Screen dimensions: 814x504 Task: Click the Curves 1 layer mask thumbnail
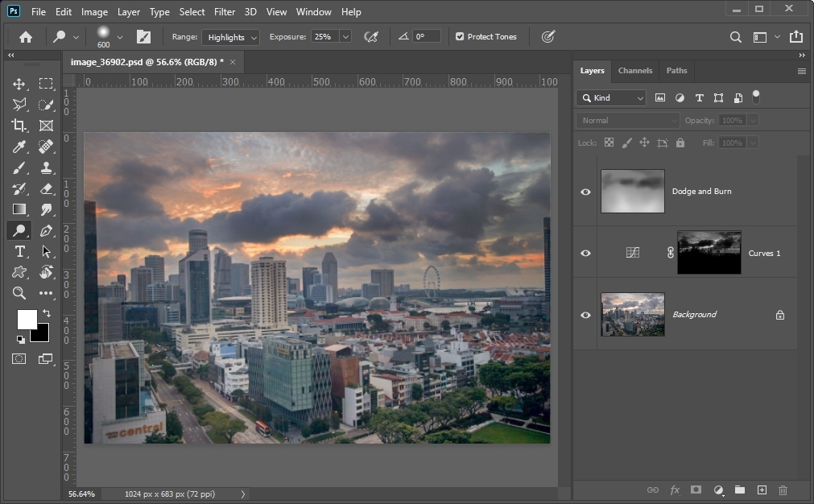(709, 253)
